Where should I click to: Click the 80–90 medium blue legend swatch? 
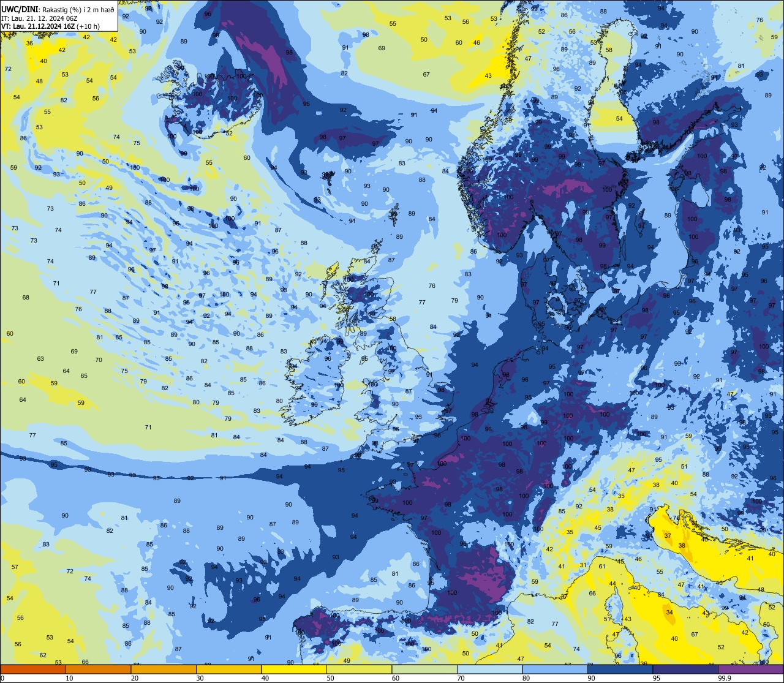(x=555, y=670)
